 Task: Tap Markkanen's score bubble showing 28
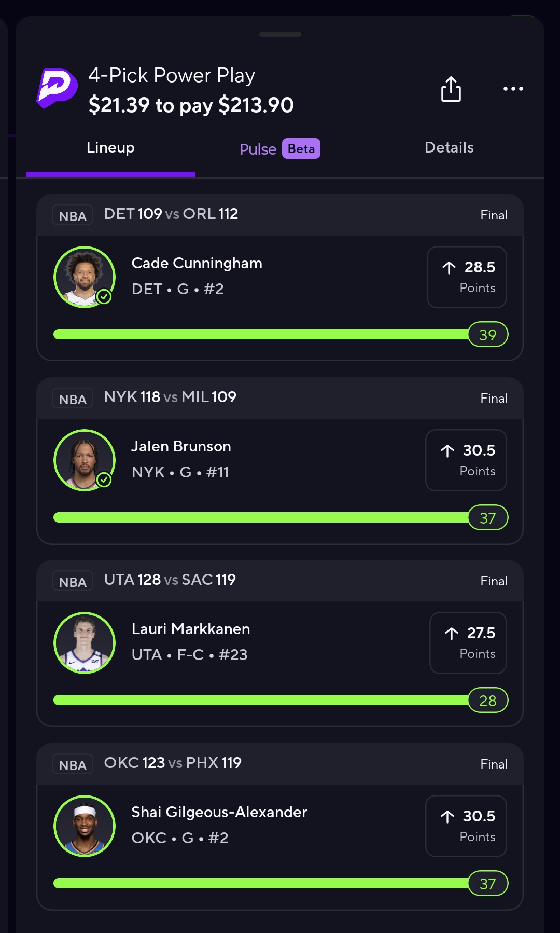tap(487, 701)
